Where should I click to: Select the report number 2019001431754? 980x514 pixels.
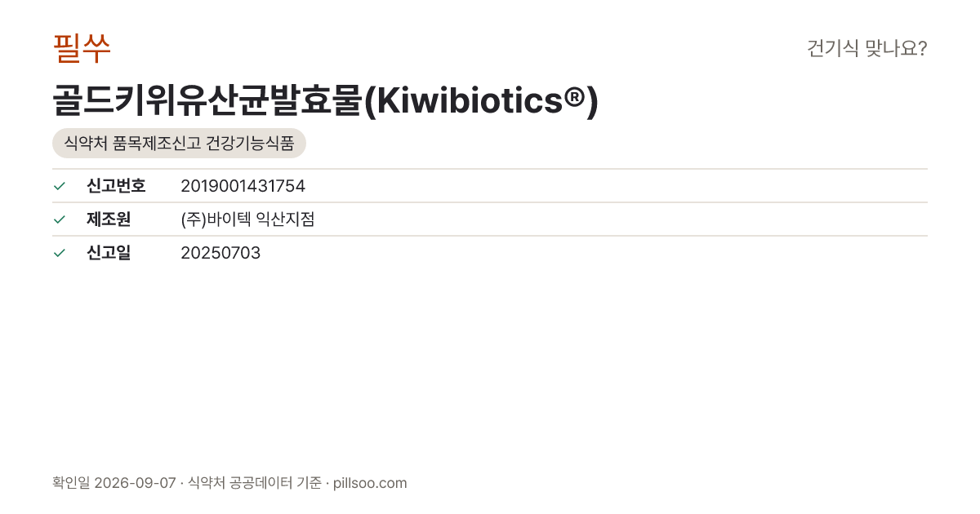click(243, 186)
